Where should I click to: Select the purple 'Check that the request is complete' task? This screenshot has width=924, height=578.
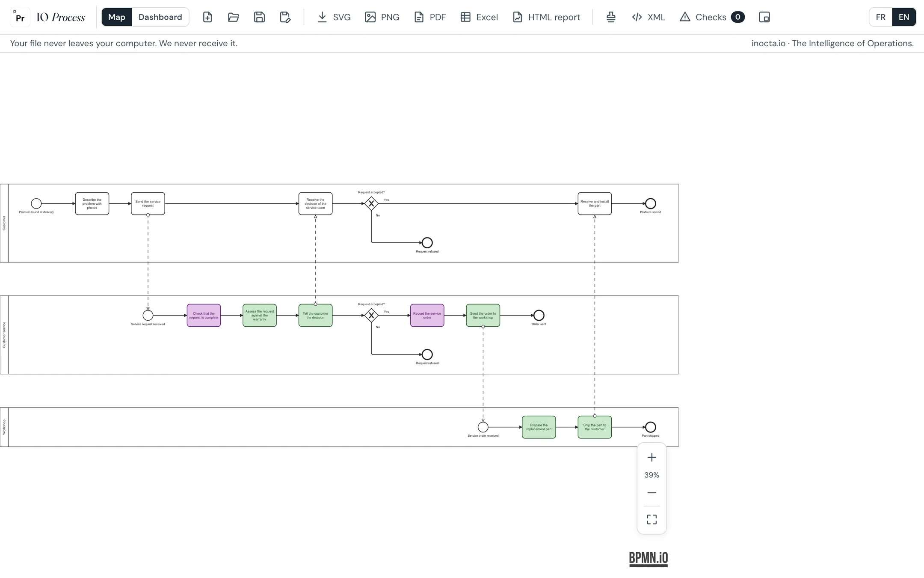coord(204,316)
